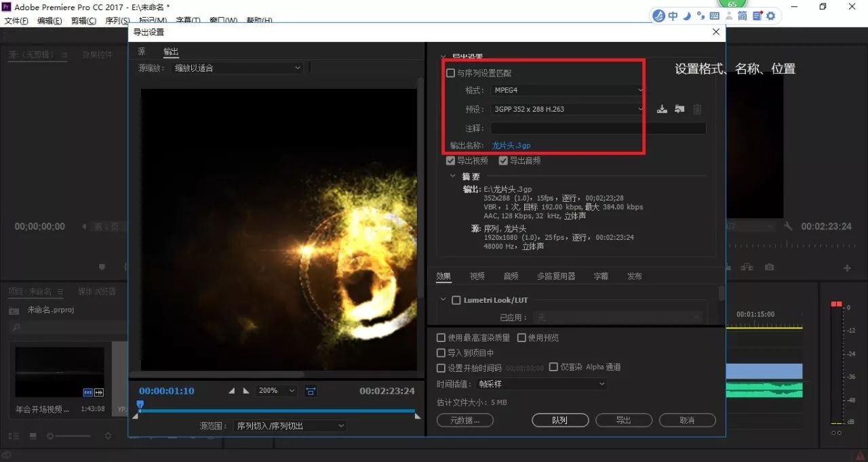Image resolution: width=868 pixels, height=462 pixels.
Task: Open the 源缩放 缩放以适合 dropdown
Action: pyautogui.click(x=237, y=68)
